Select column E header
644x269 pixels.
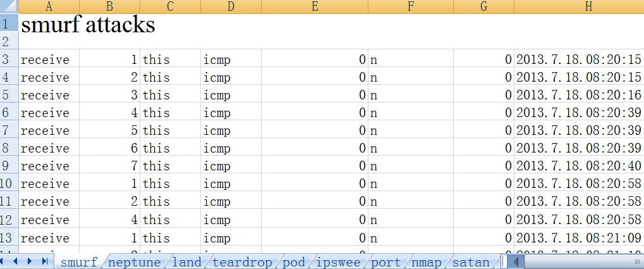coord(315,6)
